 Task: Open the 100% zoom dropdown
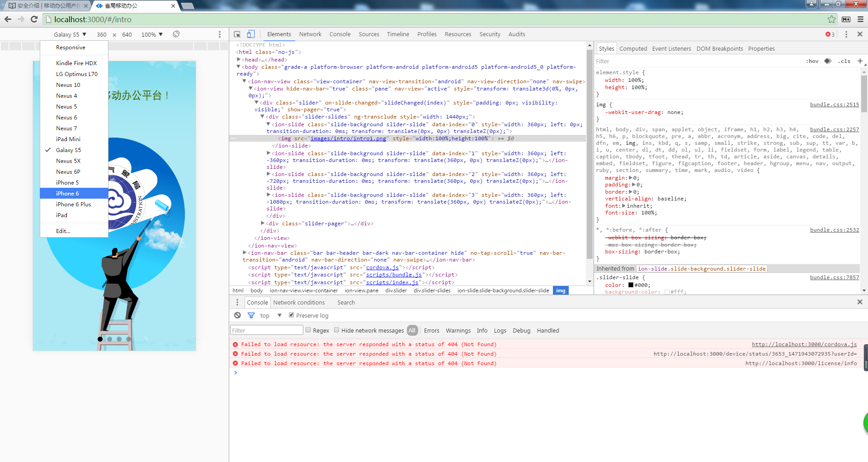[x=152, y=34]
